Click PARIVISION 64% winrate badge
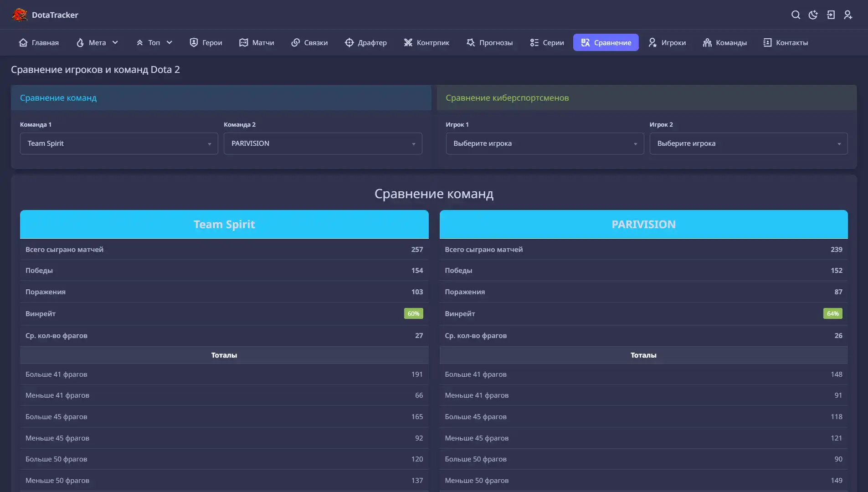 coord(832,313)
